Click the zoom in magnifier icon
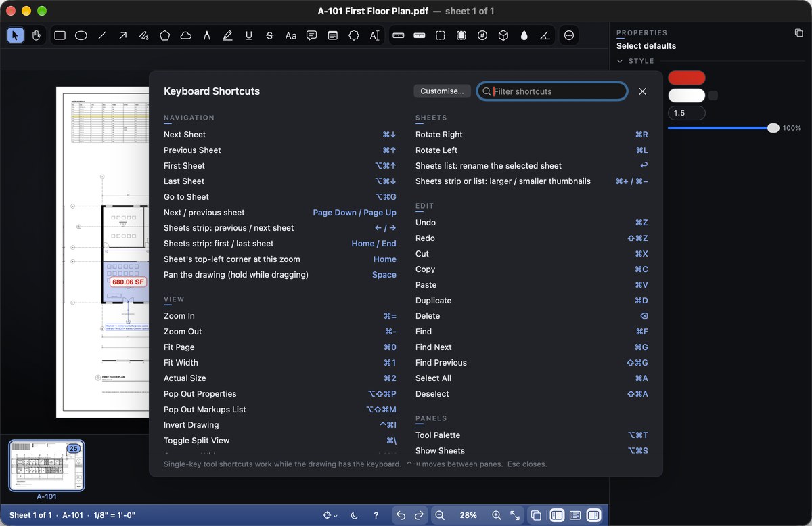 click(x=497, y=515)
